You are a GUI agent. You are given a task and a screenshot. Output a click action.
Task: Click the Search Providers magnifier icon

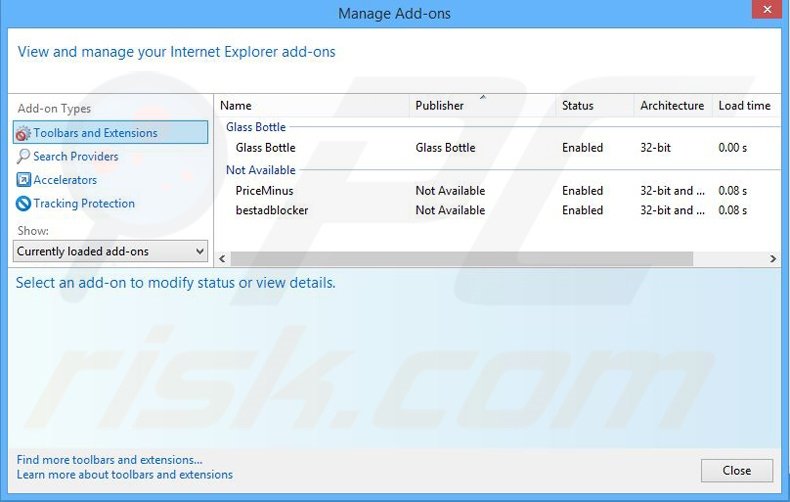click(24, 157)
